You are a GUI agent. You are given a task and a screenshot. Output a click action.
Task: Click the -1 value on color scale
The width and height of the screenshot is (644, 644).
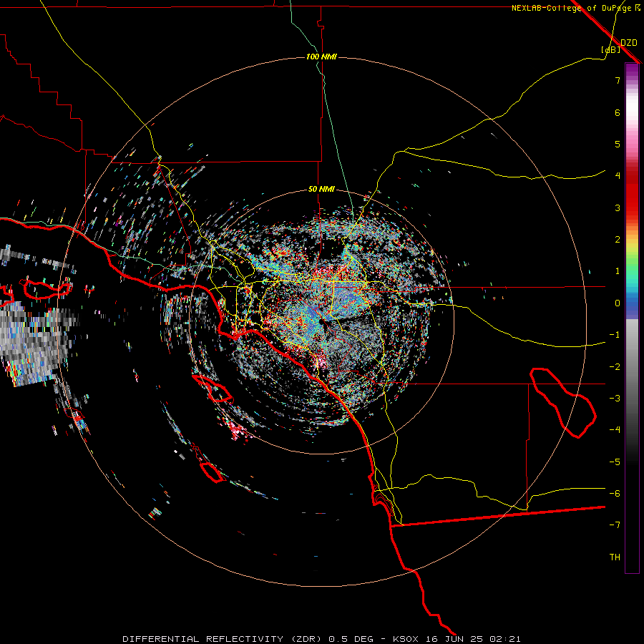(615, 335)
